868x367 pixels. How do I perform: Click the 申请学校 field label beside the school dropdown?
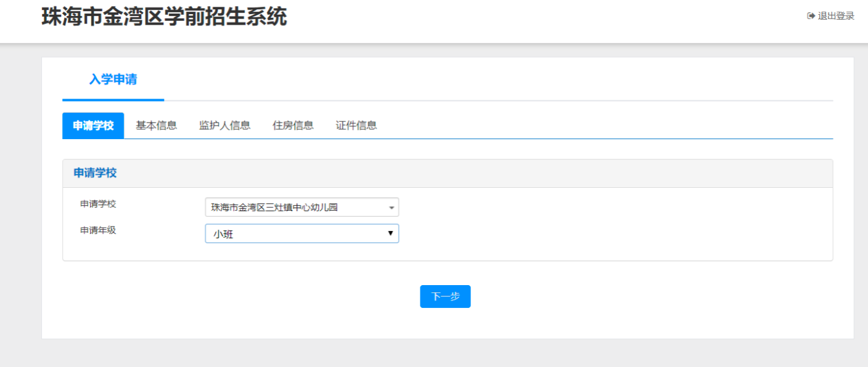tap(98, 204)
